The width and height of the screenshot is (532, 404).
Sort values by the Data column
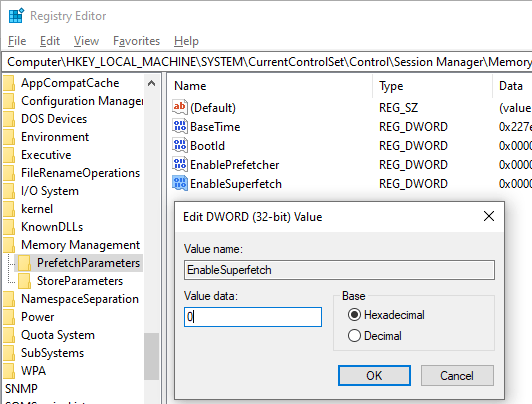click(x=512, y=86)
